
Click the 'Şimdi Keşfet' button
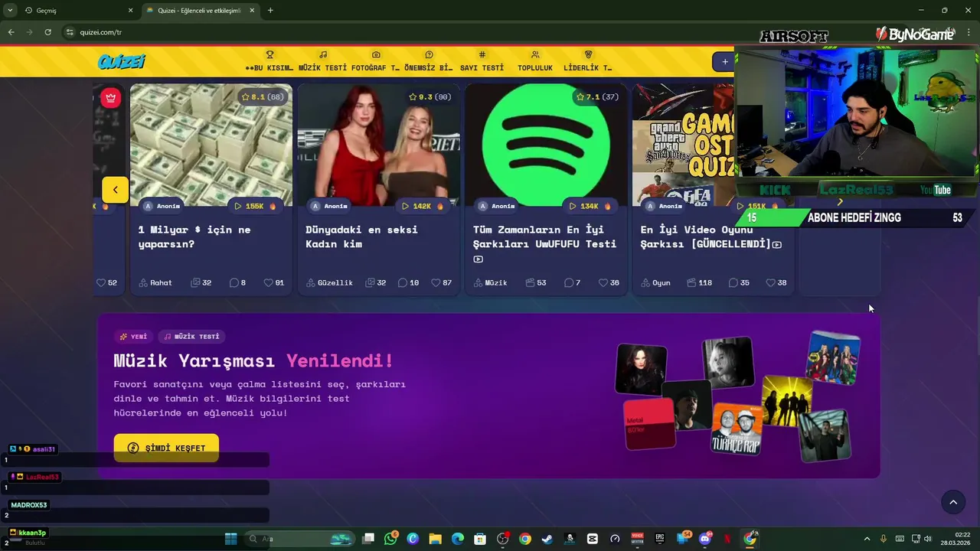(166, 448)
